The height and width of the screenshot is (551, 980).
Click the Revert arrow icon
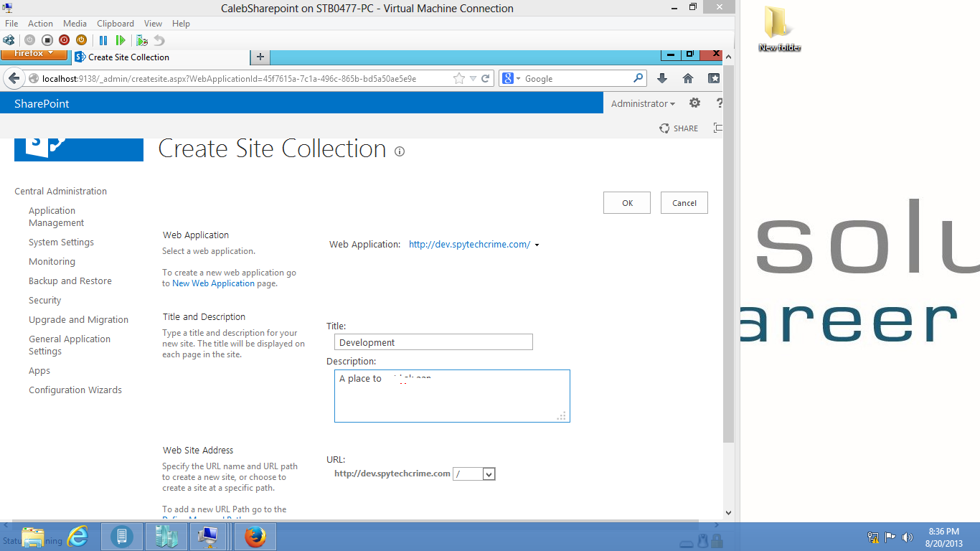[159, 40]
